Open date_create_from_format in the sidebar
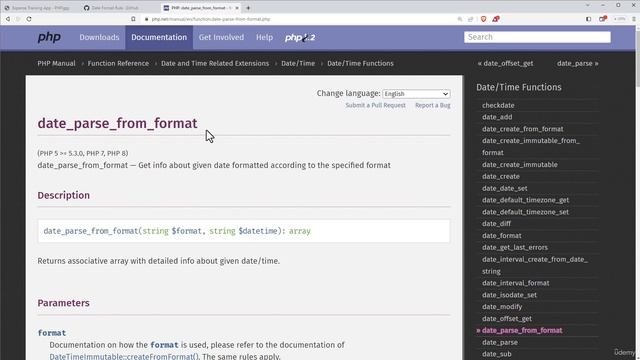The height and width of the screenshot is (360, 640). [x=522, y=129]
